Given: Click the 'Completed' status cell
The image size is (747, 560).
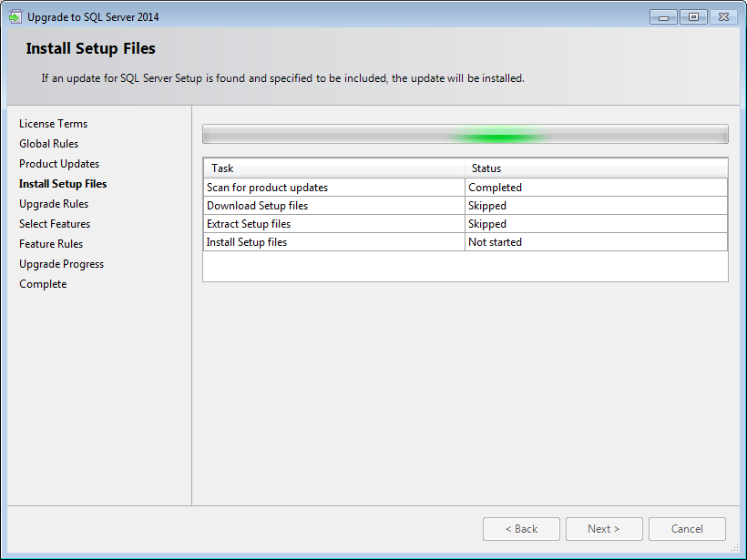Looking at the screenshot, I should pyautogui.click(x=596, y=188).
